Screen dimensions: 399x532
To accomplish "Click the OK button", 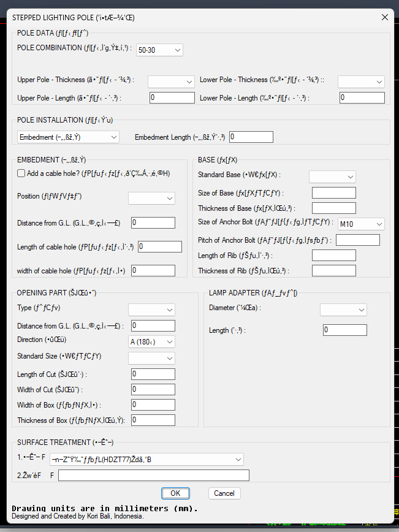I will click(175, 493).
